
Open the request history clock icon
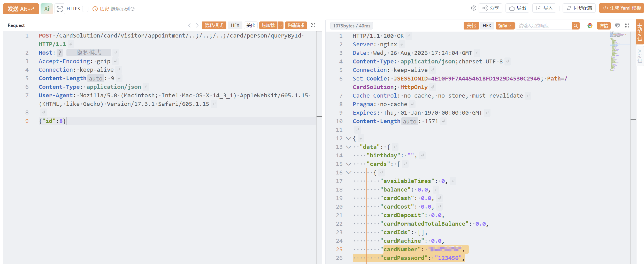point(95,9)
